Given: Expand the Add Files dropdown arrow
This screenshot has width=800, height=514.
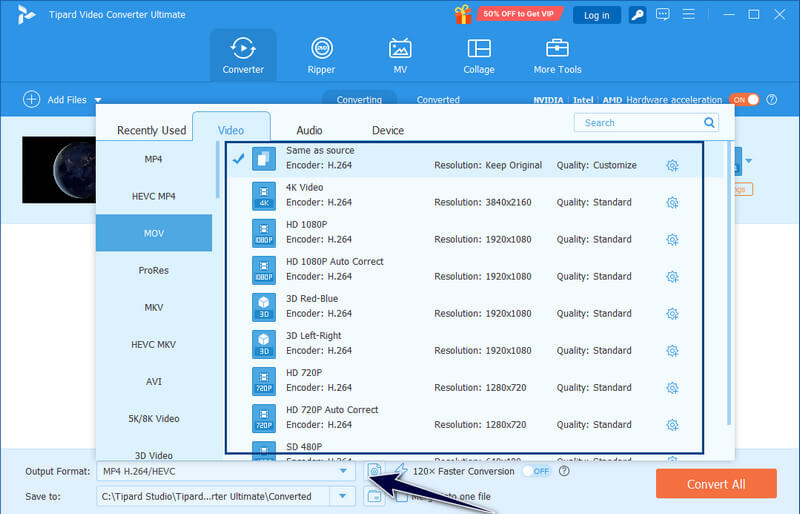Looking at the screenshot, I should (98, 100).
